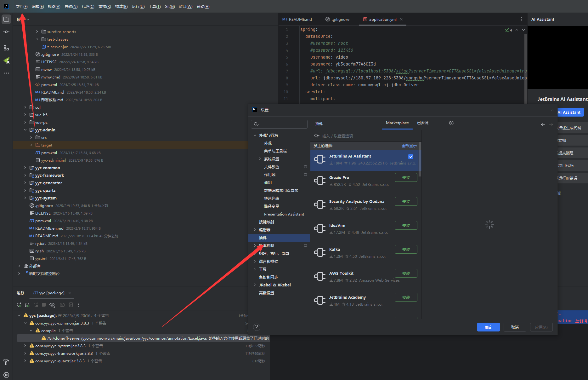Install the IdeaVim plugin
The height and width of the screenshot is (380, 588).
coord(406,225)
